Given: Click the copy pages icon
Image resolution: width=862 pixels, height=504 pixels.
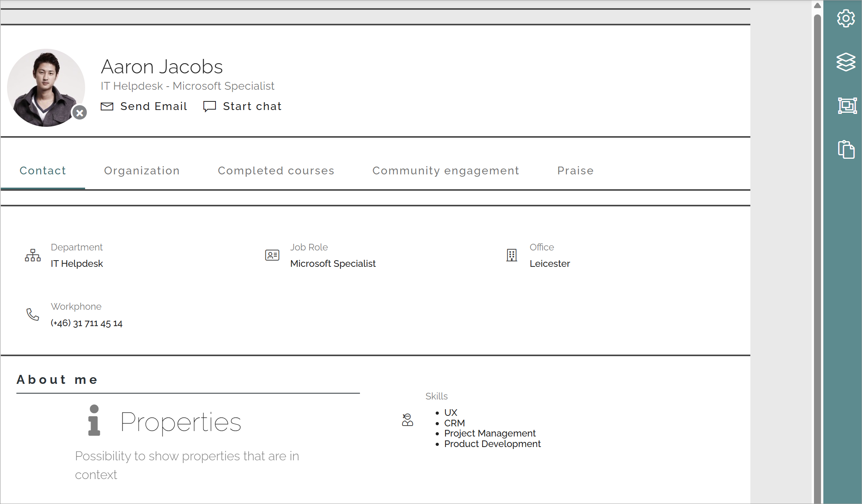Looking at the screenshot, I should (x=846, y=149).
